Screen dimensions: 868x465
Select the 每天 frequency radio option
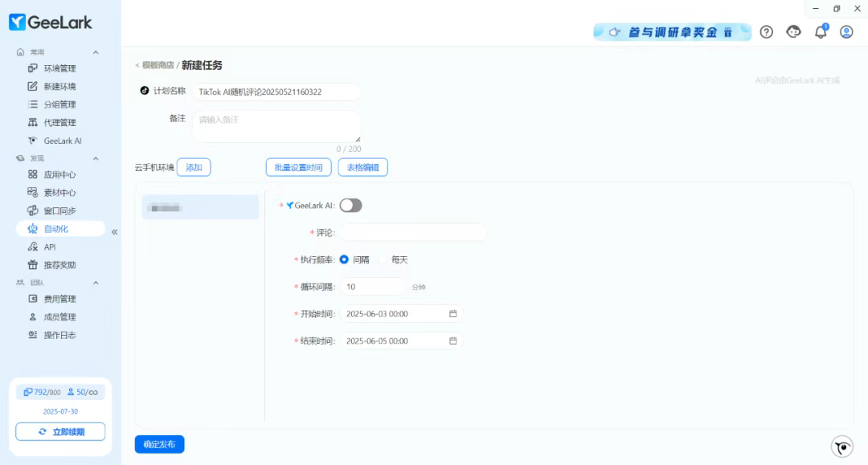point(383,260)
